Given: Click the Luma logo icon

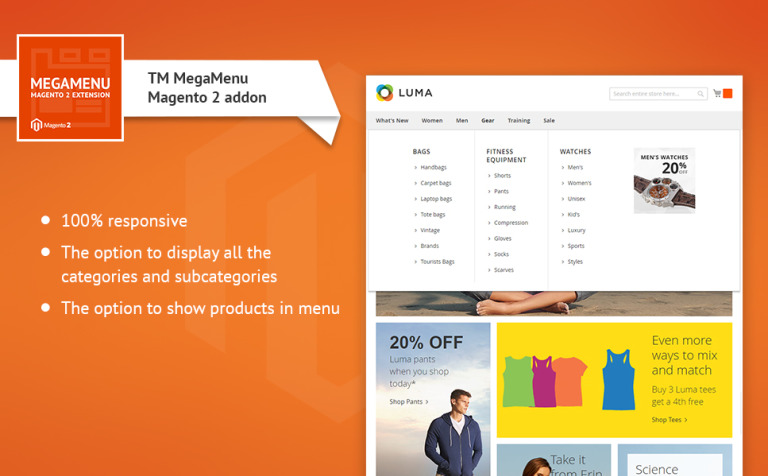Looking at the screenshot, I should click(384, 93).
